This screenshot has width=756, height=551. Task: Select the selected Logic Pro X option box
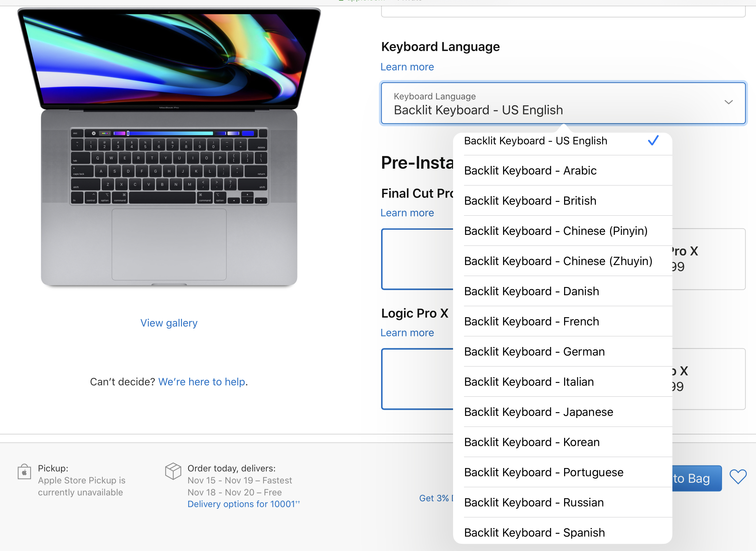tap(417, 379)
